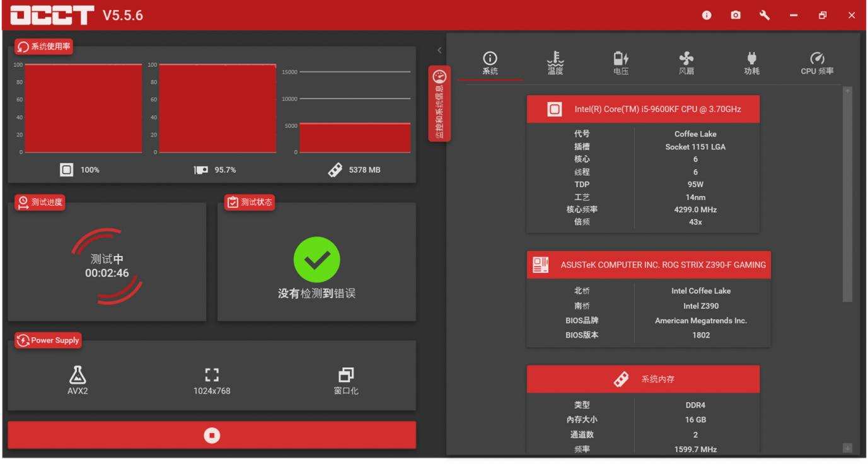Click the scrollbar up arrow in system info
This screenshot has height=465, width=868.
847,91
